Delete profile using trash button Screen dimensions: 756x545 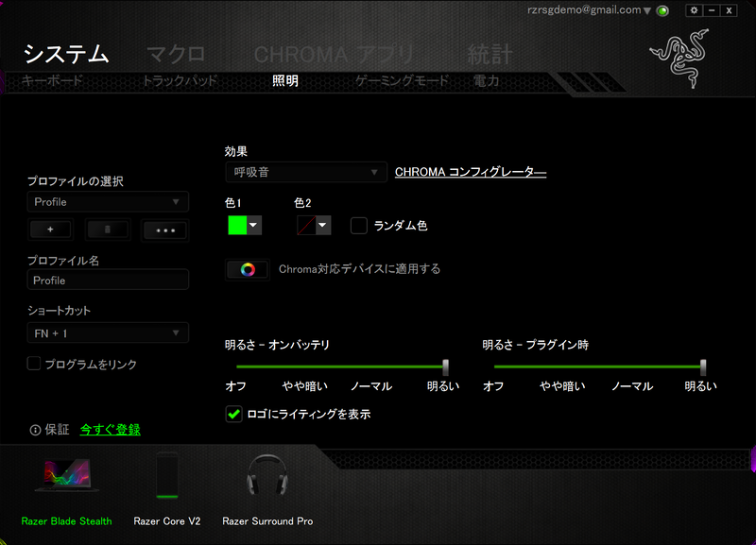[108, 230]
